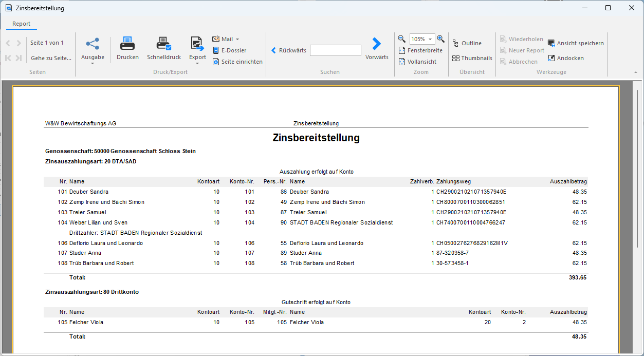This screenshot has width=644, height=356.
Task: Click the row name Deuber Sandra at Nr. 101
Action: (x=89, y=192)
